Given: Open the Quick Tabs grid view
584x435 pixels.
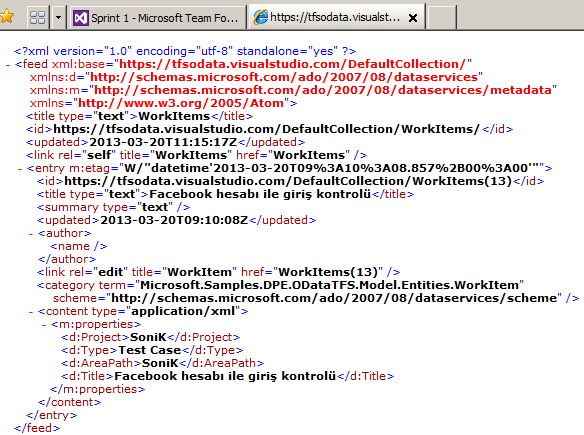Looking at the screenshot, I should pos(37,17).
